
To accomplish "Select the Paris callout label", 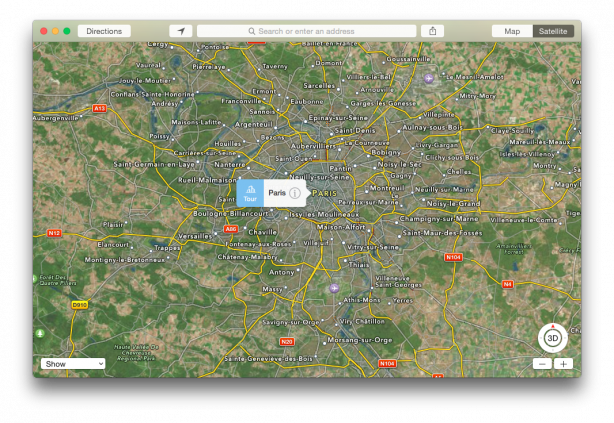I will (277, 192).
